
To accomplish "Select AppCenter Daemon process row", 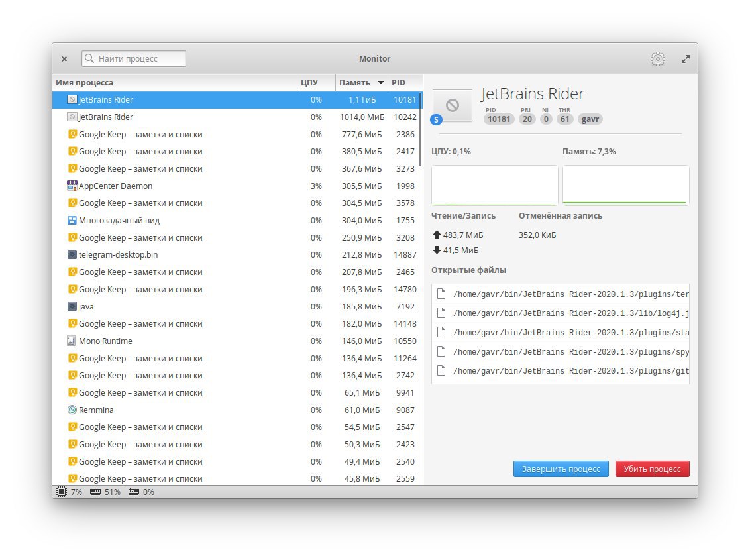I will pyautogui.click(x=236, y=186).
